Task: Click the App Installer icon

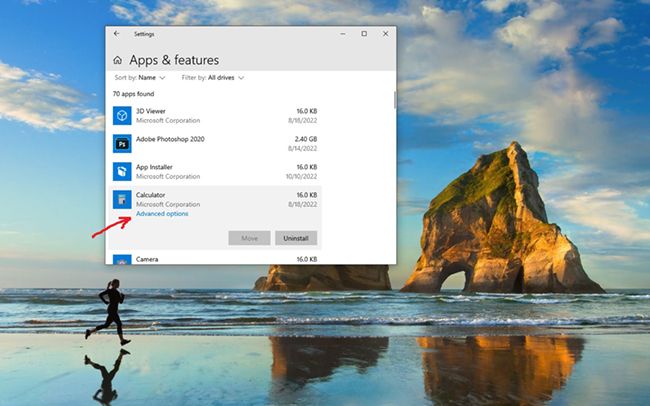Action: [x=122, y=171]
